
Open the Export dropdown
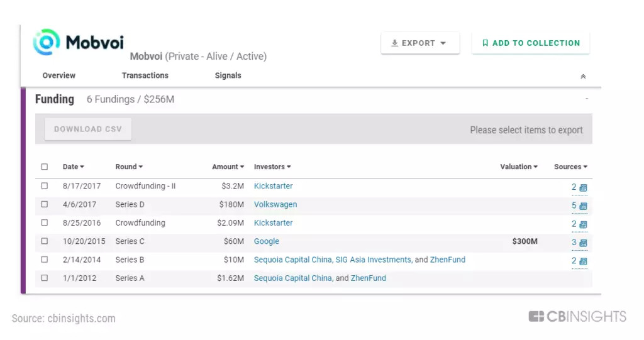pos(419,43)
